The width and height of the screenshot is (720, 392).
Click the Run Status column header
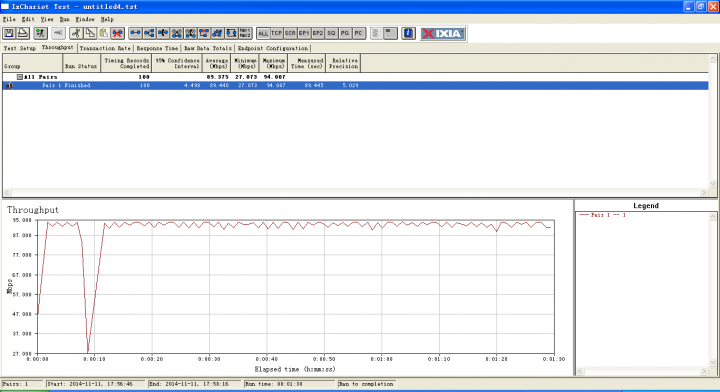81,63
